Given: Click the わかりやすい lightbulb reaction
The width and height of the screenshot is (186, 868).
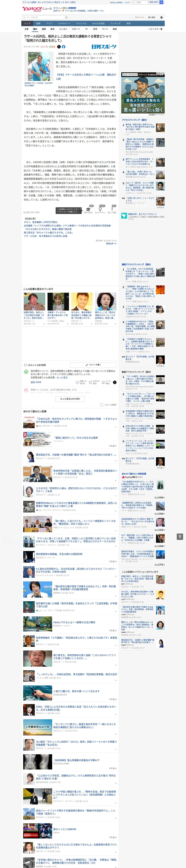Looking at the screenshot, I should pos(100,209).
